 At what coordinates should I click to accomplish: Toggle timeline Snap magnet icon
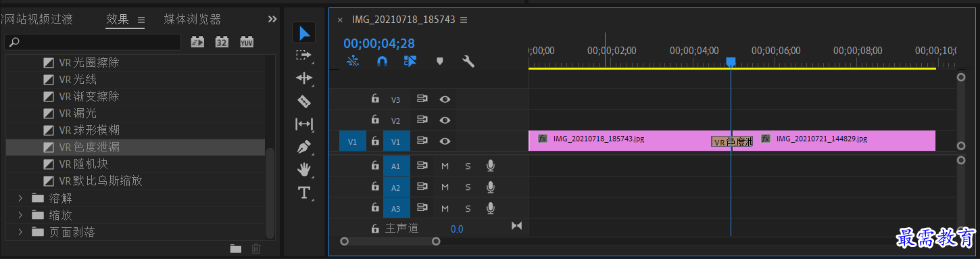click(382, 61)
